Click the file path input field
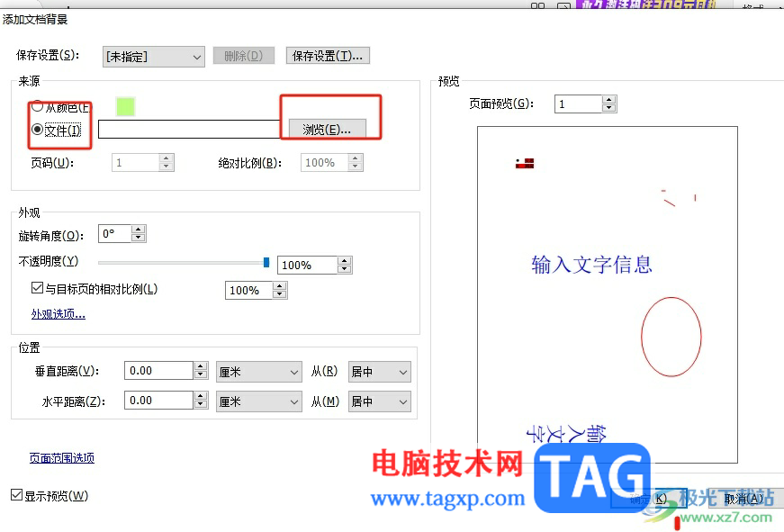Viewport: 784px width, 532px height. click(189, 129)
